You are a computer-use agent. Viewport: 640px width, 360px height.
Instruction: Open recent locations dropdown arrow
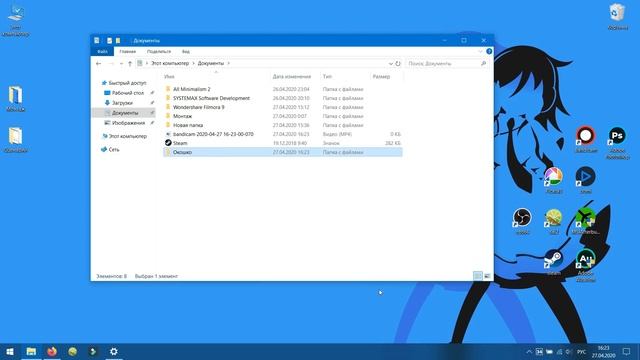(121, 64)
